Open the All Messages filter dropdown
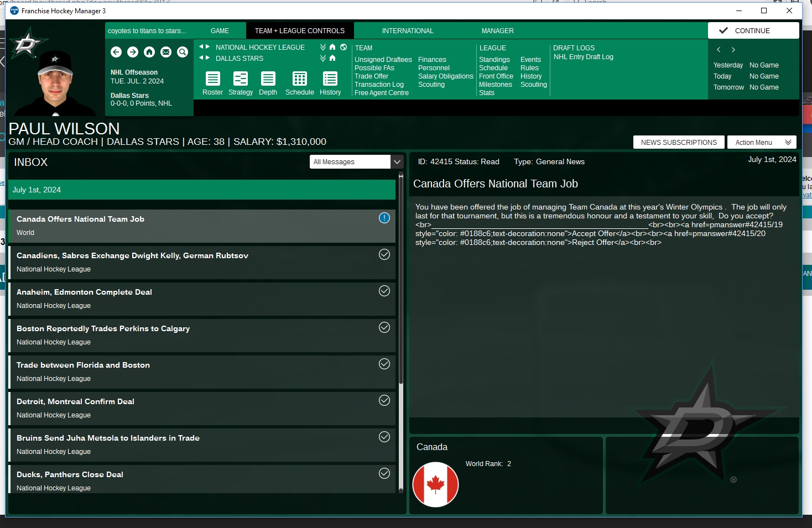The height and width of the screenshot is (528, 812). (356, 161)
